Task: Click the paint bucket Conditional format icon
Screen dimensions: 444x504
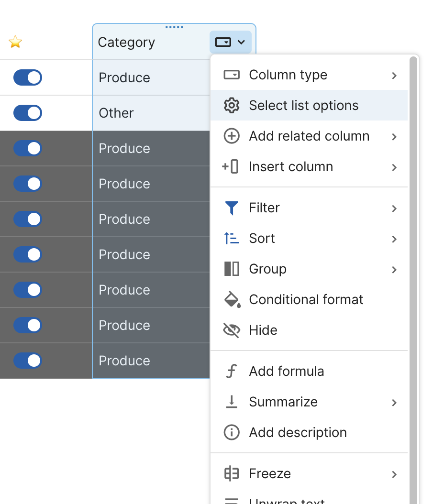Action: click(232, 300)
